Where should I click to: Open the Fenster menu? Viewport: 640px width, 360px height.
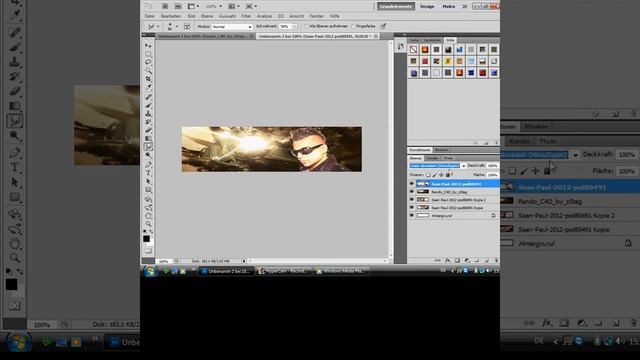point(317,16)
